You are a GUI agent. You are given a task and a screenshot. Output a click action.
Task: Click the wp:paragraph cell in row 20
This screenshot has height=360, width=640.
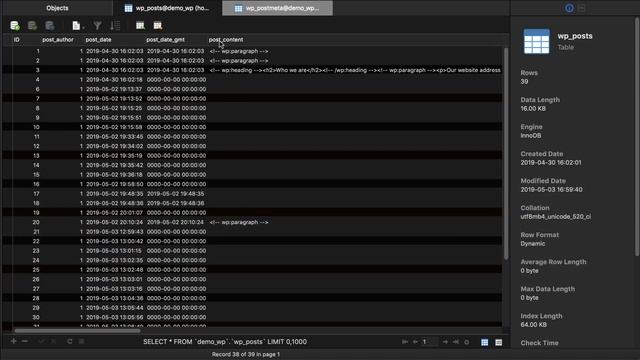point(239,222)
